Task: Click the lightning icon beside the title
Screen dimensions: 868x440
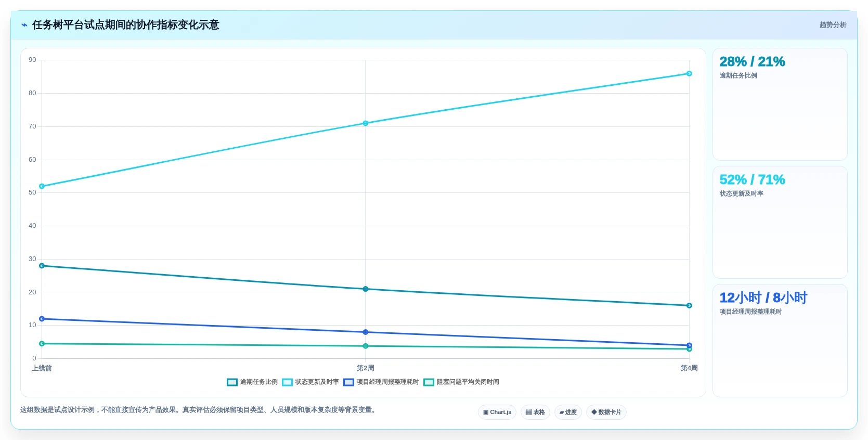Action: (x=24, y=25)
